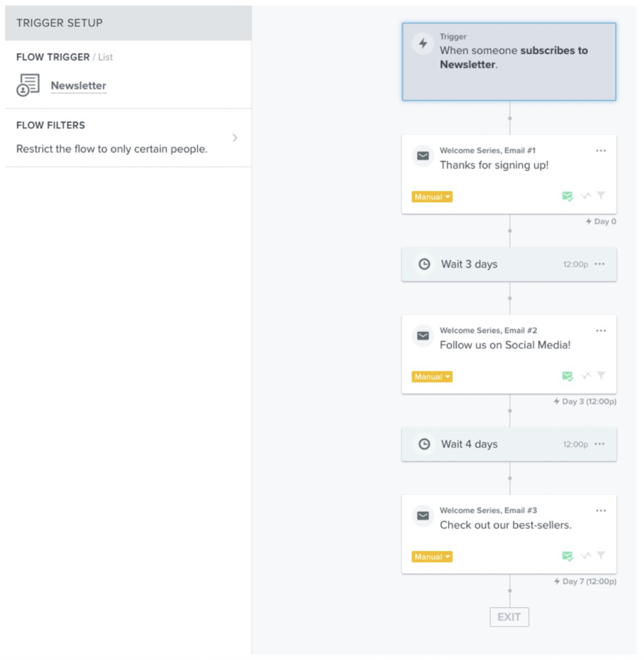This screenshot has height=660, width=644.
Task: Click the filter funnel icon on Email #2
Action: pos(601,376)
